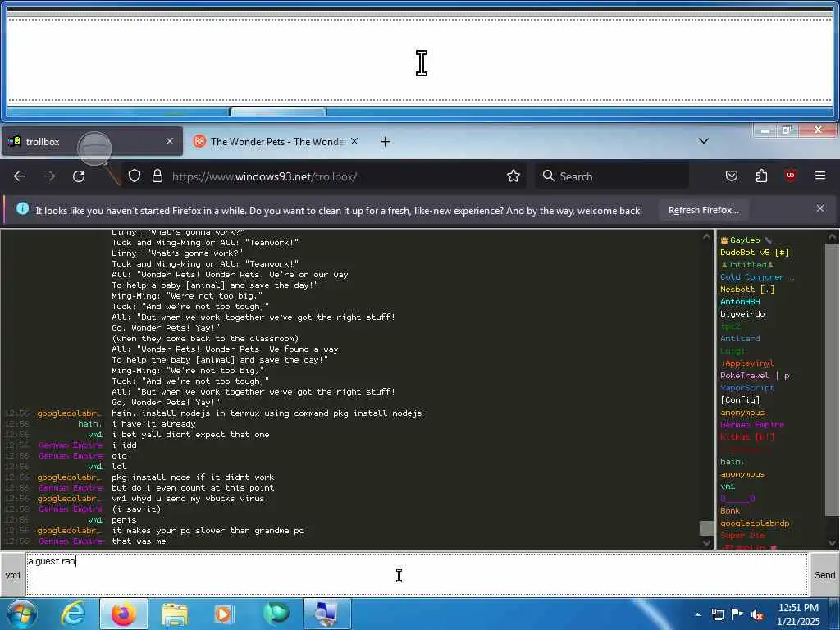The image size is (840, 630).
Task: Go back with the Firefox back arrow
Action: 20,176
